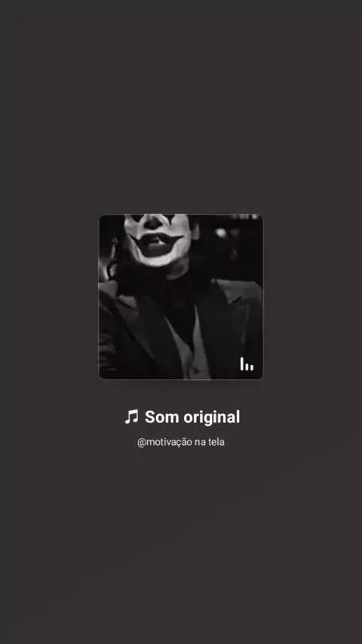Click the word "Som" in the title

coord(162,417)
